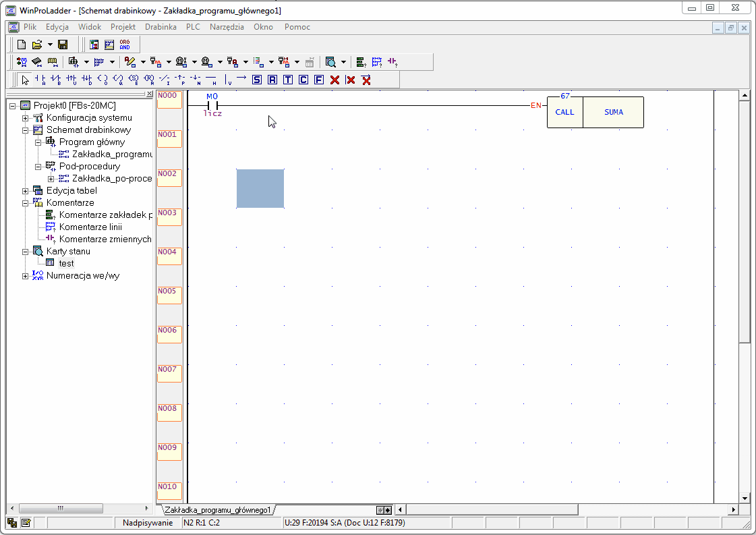Switch to the Zakładka_programu_głównego1 bottom tab
The height and width of the screenshot is (535, 756).
coord(217,510)
